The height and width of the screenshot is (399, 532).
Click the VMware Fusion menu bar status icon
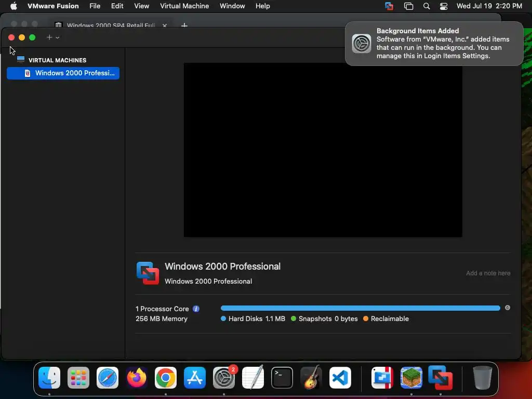[x=389, y=6]
